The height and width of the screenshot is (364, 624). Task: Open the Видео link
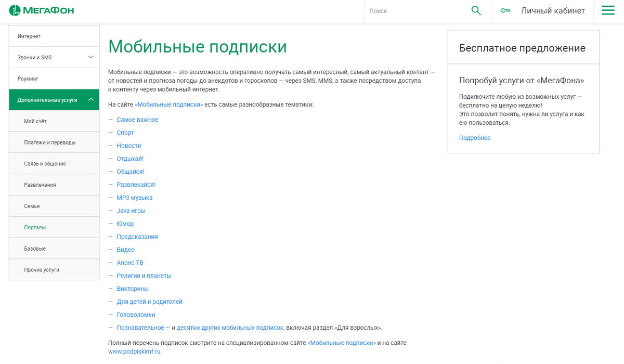(126, 250)
